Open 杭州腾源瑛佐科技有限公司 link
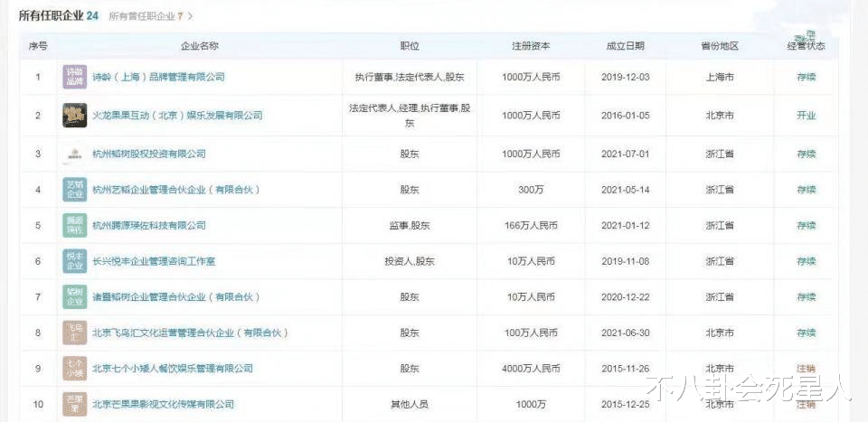This screenshot has height=422, width=868. pyautogui.click(x=149, y=225)
